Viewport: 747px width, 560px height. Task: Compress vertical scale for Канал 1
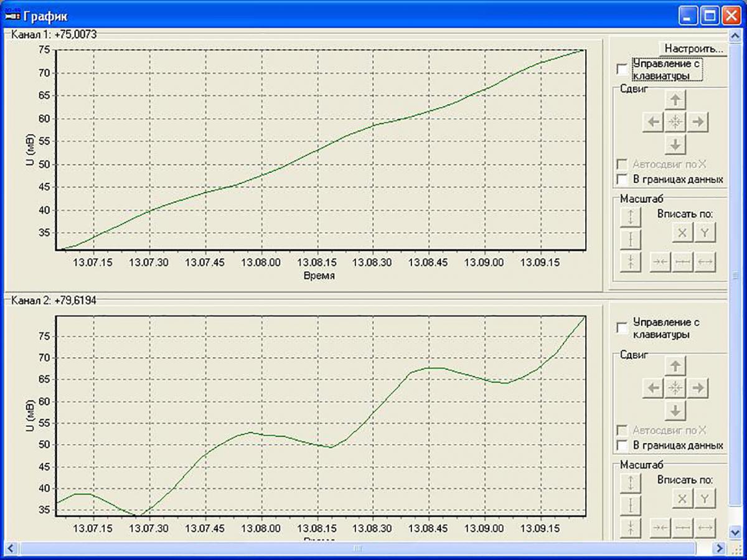click(631, 261)
